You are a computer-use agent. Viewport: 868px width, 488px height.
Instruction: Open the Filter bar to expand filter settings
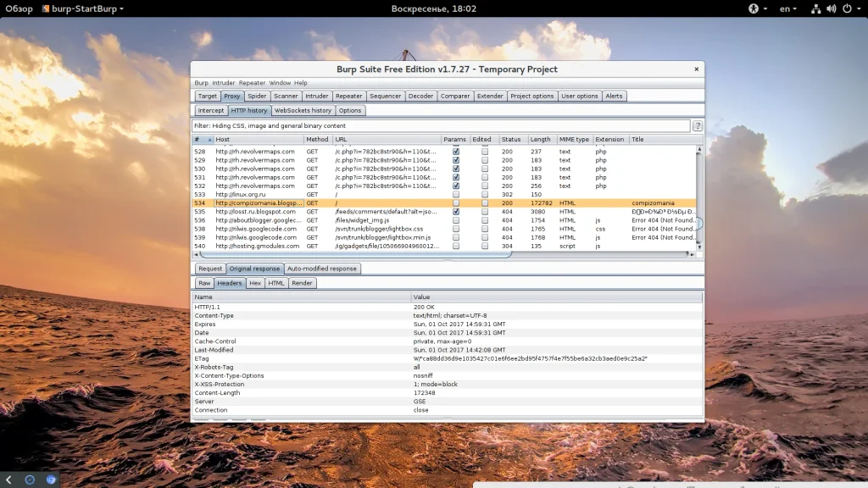pyautogui.click(x=441, y=125)
